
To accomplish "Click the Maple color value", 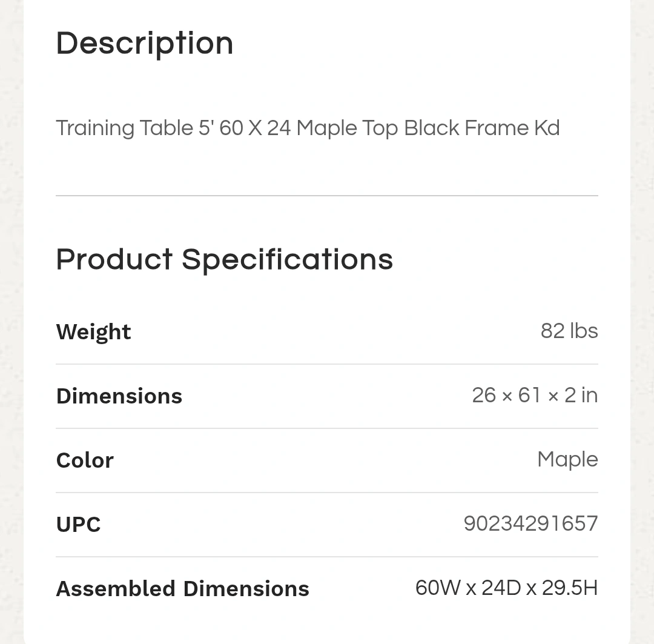I will coord(567,460).
